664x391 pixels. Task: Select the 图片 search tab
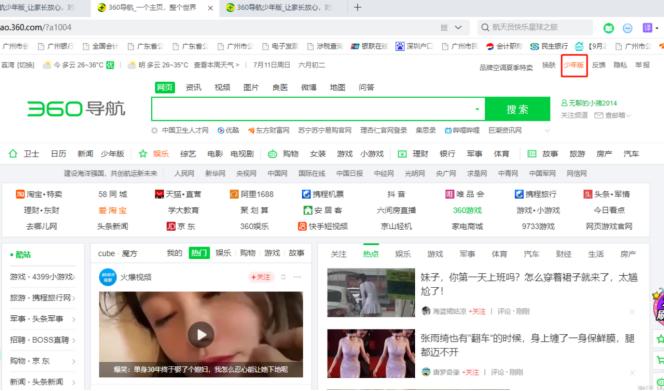tap(251, 88)
